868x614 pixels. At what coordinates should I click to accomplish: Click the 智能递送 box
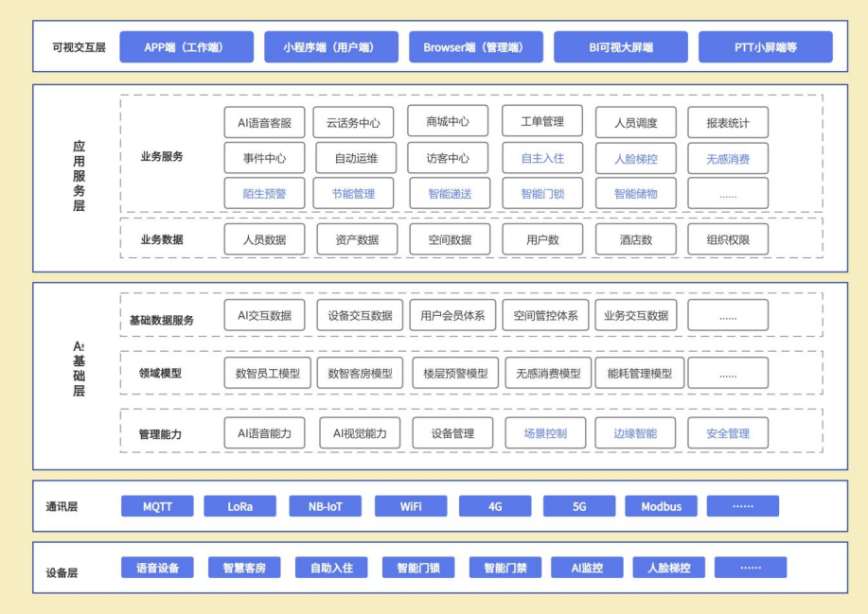(x=449, y=194)
